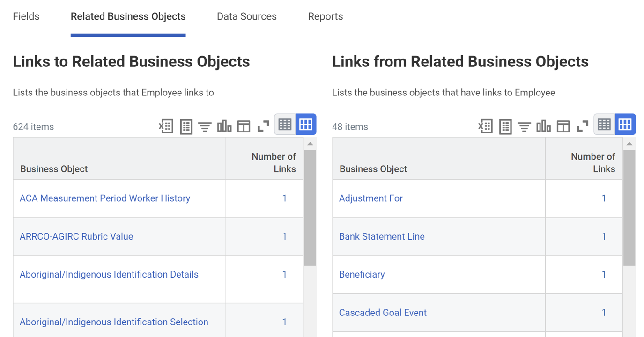
Task: Click link count for ACA Measurement Period Worker History
Action: pos(284,198)
